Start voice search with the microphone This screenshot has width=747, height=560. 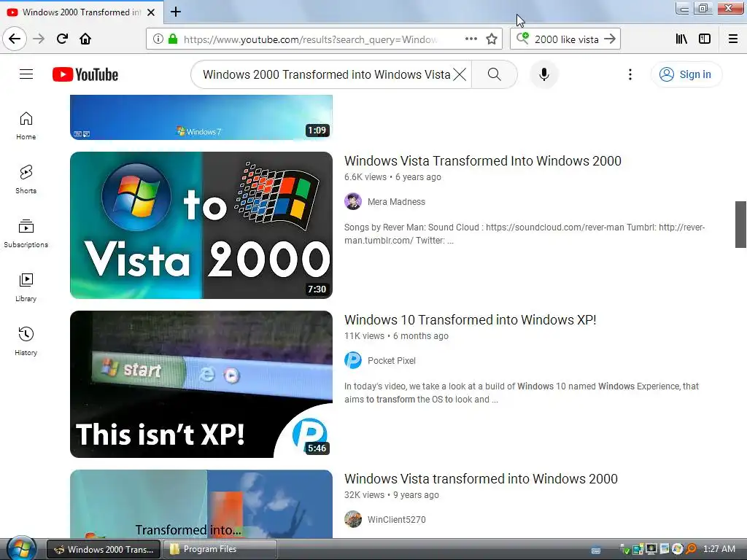pyautogui.click(x=544, y=74)
